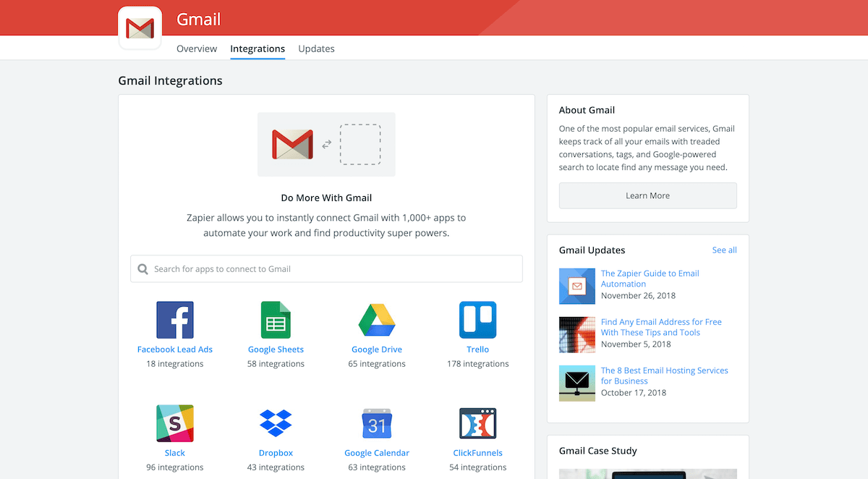Click the Gmail title in the red header
The width and height of the screenshot is (868, 479).
tap(199, 20)
